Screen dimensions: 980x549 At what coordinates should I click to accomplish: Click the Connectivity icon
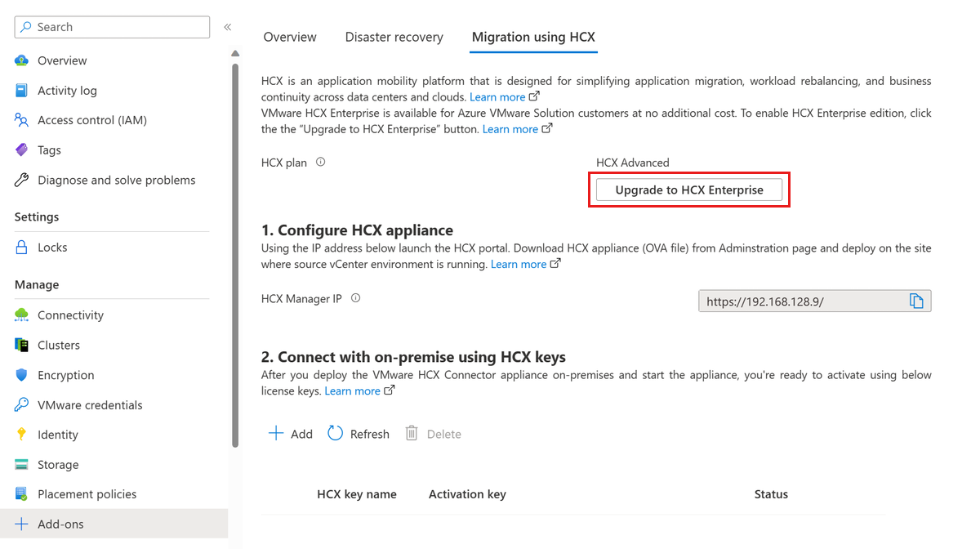pos(22,315)
